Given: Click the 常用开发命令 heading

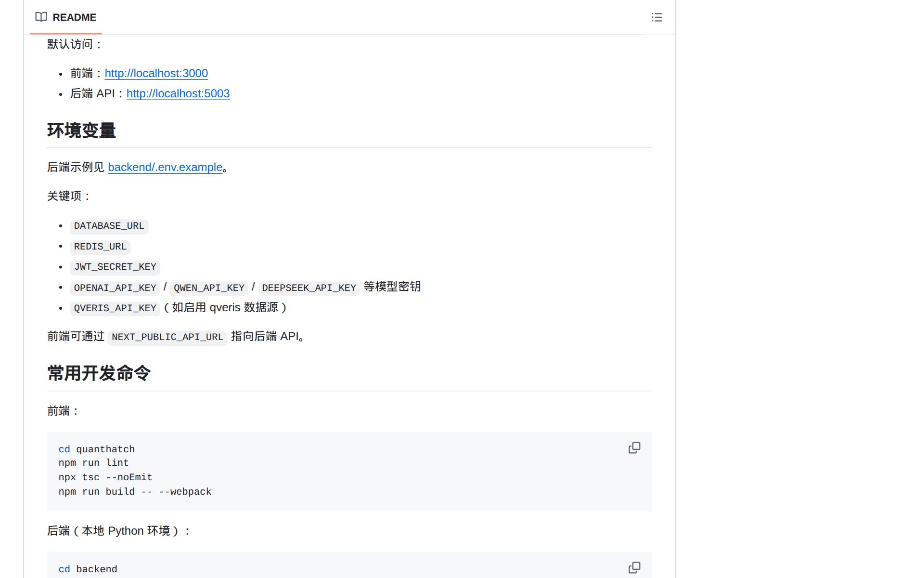Looking at the screenshot, I should coord(99,373).
